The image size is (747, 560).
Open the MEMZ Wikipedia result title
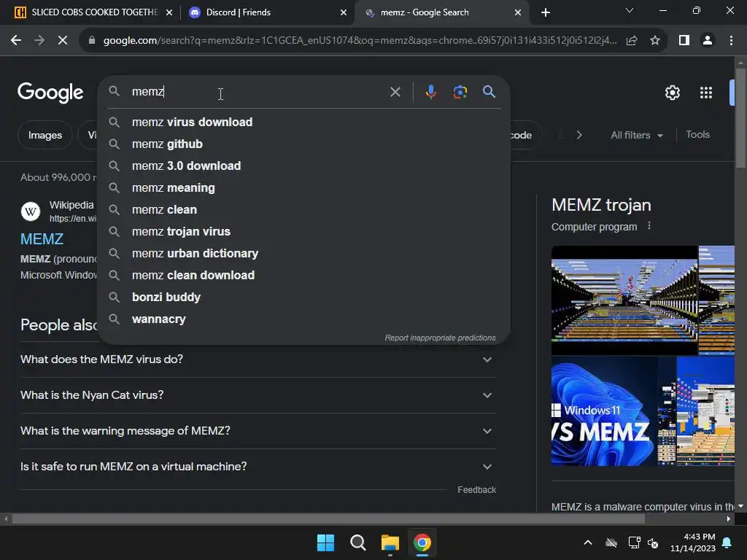42,239
